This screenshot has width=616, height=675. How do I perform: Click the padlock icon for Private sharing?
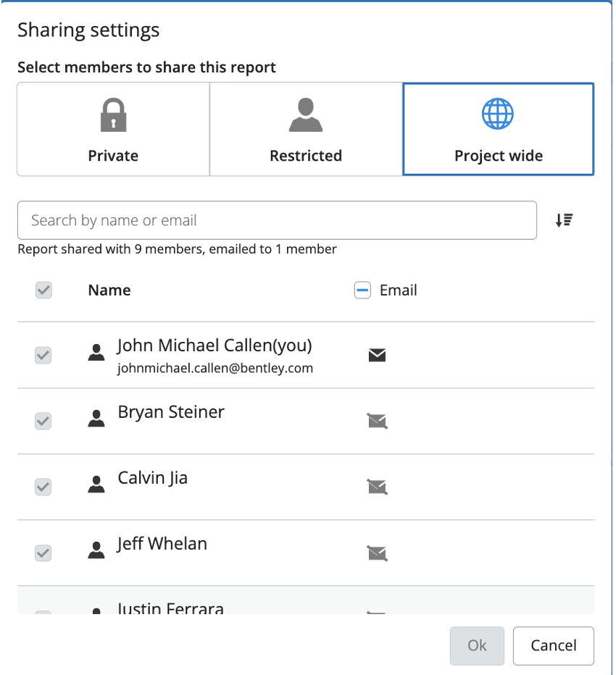(x=113, y=115)
